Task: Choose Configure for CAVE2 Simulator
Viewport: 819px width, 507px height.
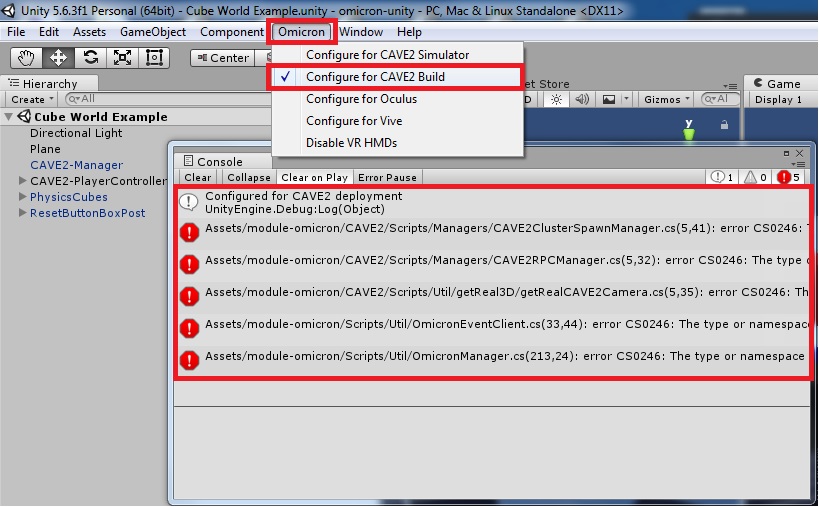Action: (397, 55)
